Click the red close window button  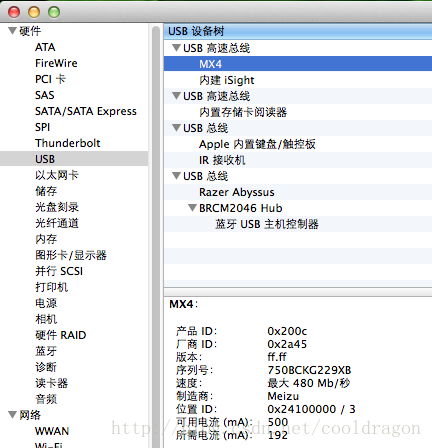pyautogui.click(x=14, y=12)
